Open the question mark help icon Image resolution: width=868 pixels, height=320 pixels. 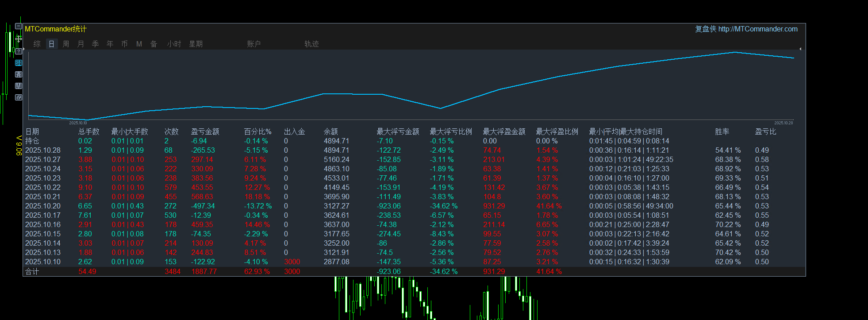[x=19, y=51]
